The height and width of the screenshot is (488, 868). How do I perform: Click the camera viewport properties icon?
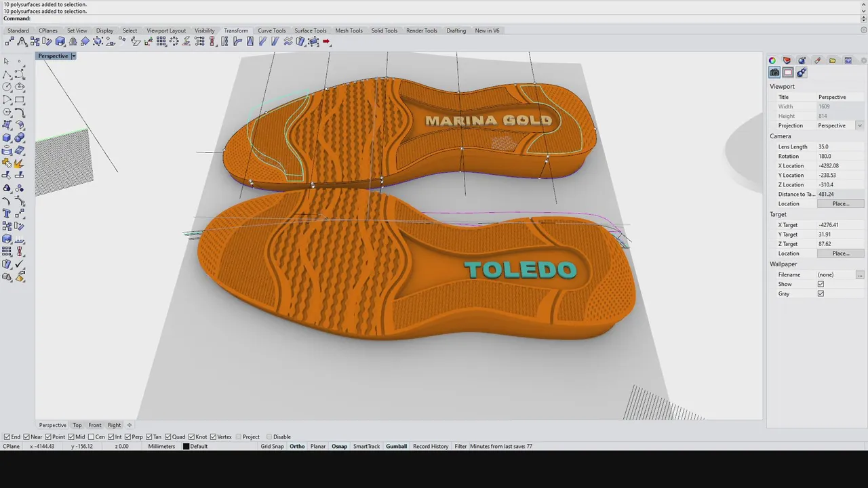(x=774, y=73)
